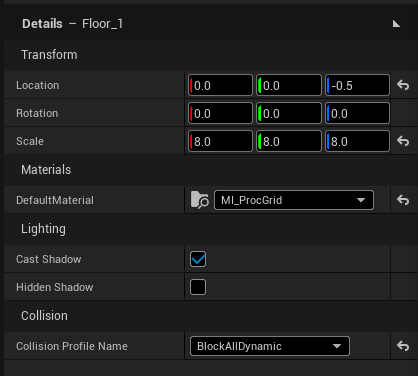Reset Scale values using revert arrow
This screenshot has height=376, width=418.
click(403, 141)
